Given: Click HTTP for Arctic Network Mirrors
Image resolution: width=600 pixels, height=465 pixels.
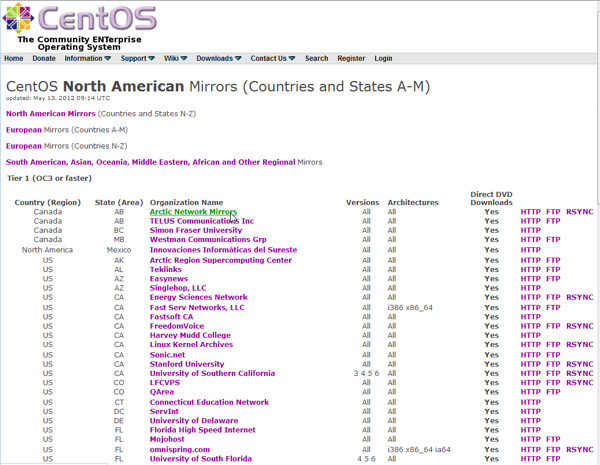Looking at the screenshot, I should tap(530, 212).
